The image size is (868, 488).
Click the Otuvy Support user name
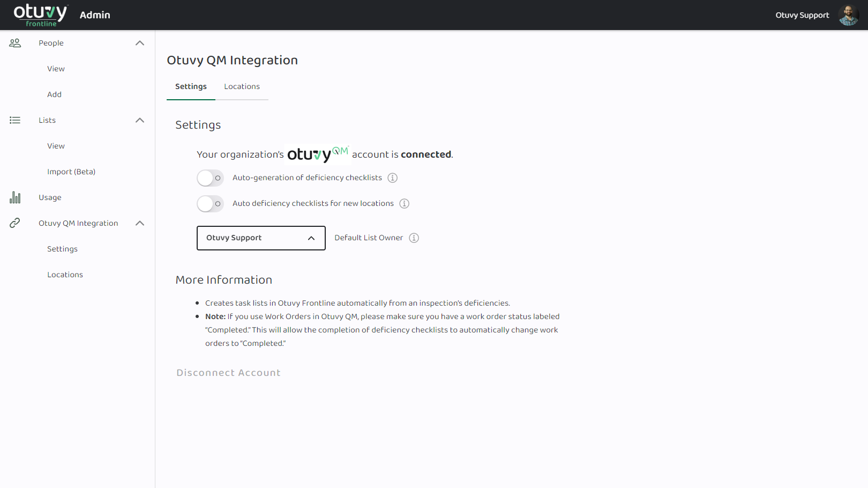pyautogui.click(x=802, y=15)
